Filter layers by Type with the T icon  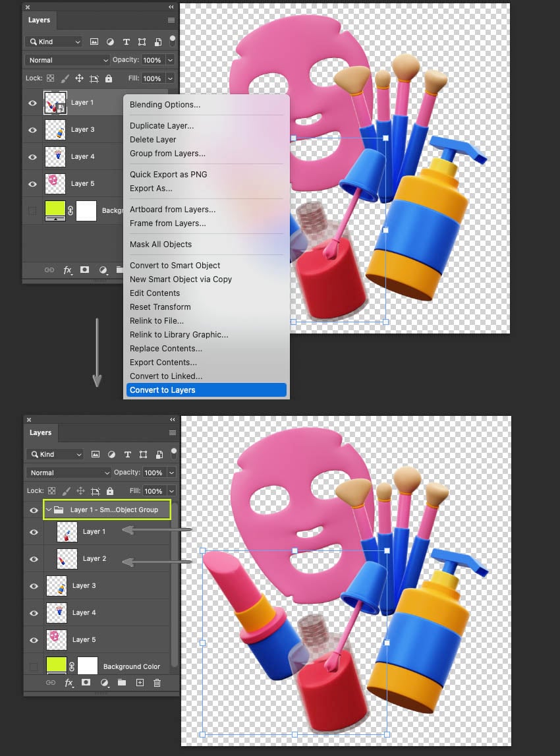coord(128,454)
